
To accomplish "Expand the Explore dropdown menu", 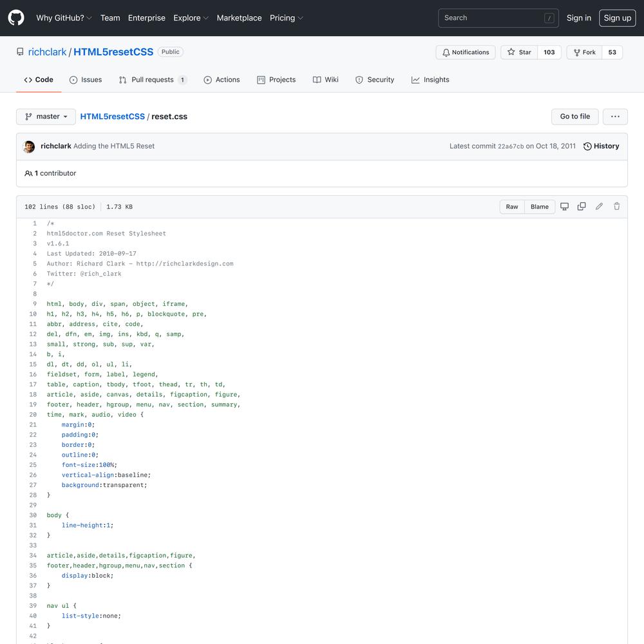I will (x=191, y=18).
